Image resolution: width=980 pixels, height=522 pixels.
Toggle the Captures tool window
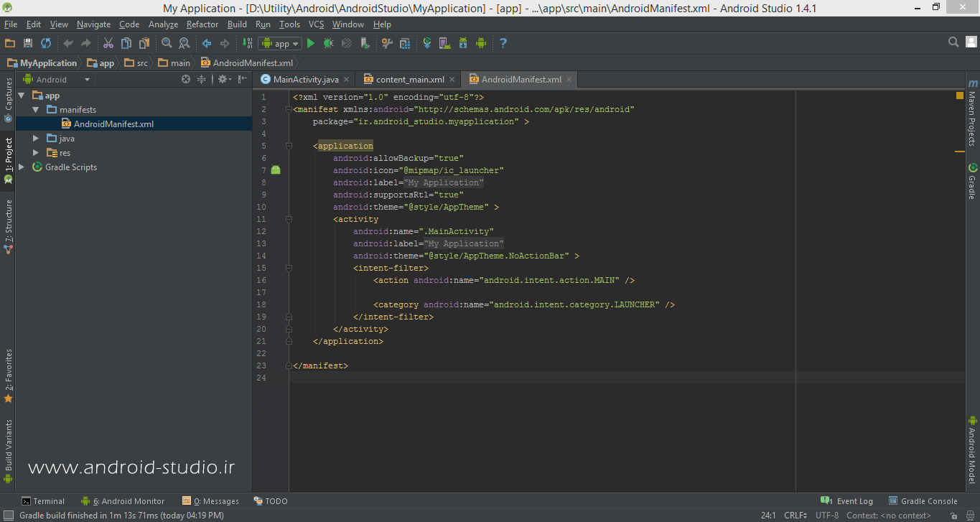(8, 101)
